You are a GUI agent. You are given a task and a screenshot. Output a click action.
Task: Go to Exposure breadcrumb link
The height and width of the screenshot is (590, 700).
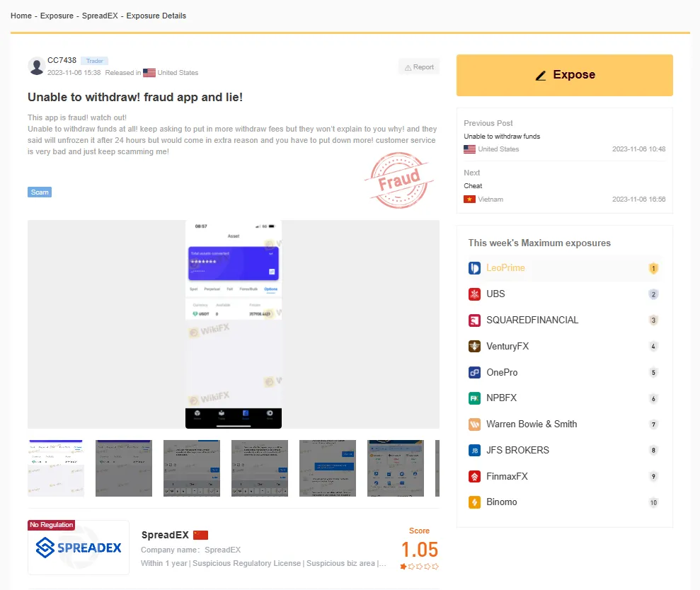[x=57, y=16]
